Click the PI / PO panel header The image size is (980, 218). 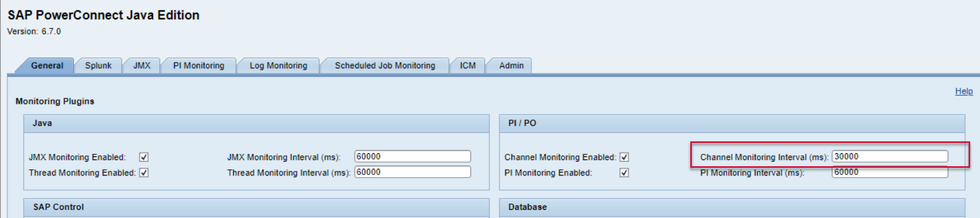coord(731,123)
